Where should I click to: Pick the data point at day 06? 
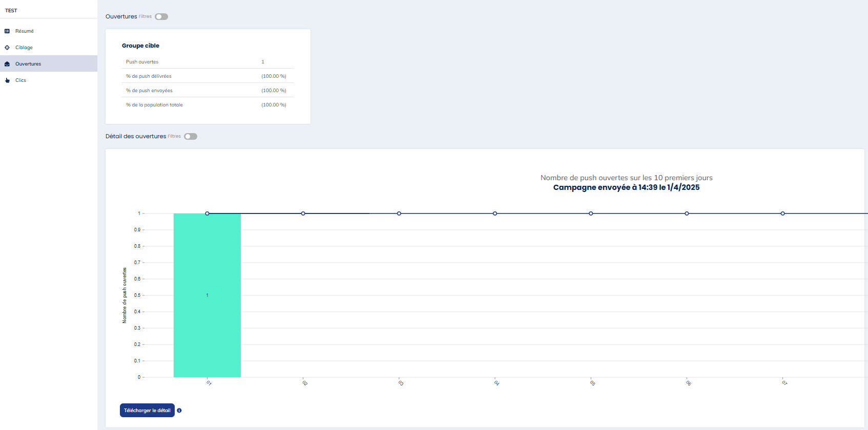[687, 213]
